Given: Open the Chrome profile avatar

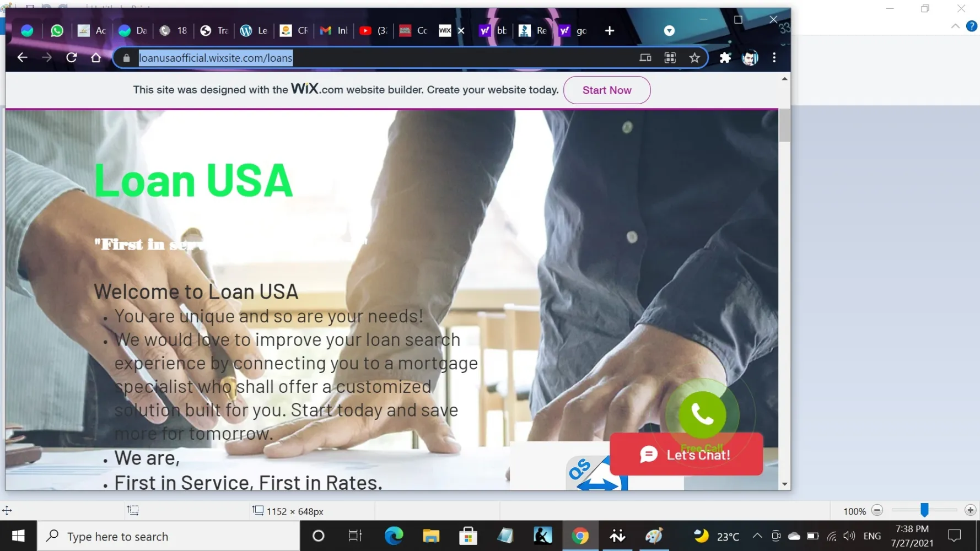Looking at the screenshot, I should [x=750, y=57].
